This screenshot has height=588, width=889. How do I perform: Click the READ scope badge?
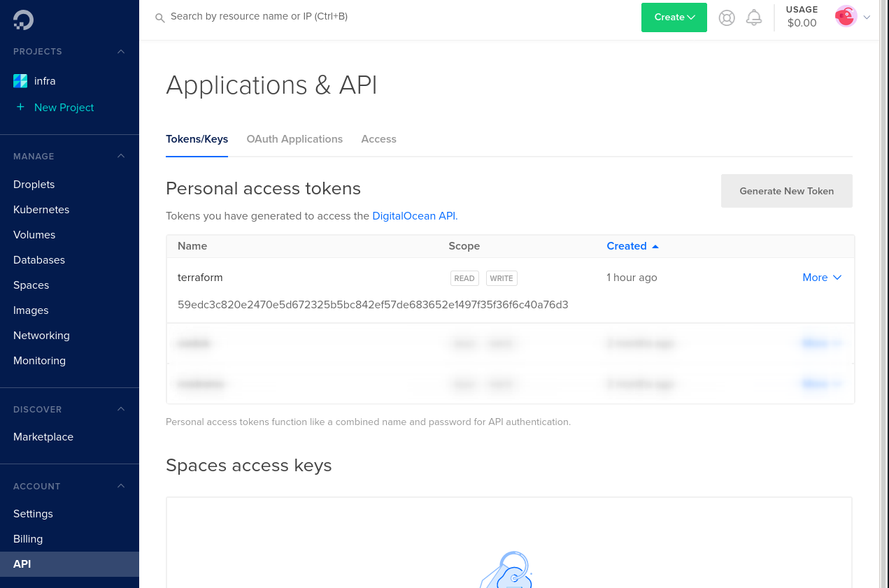pos(464,278)
